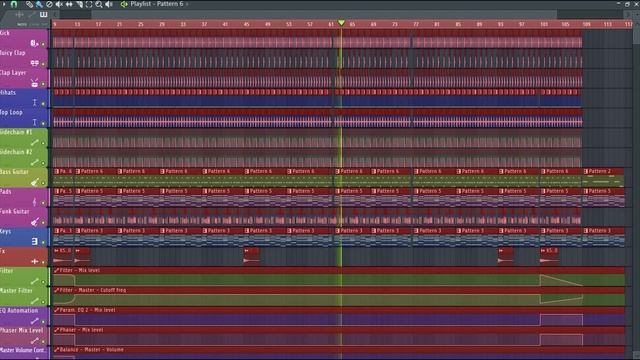Click the Param. EQ 2 automation step near bar 105

pos(561,320)
